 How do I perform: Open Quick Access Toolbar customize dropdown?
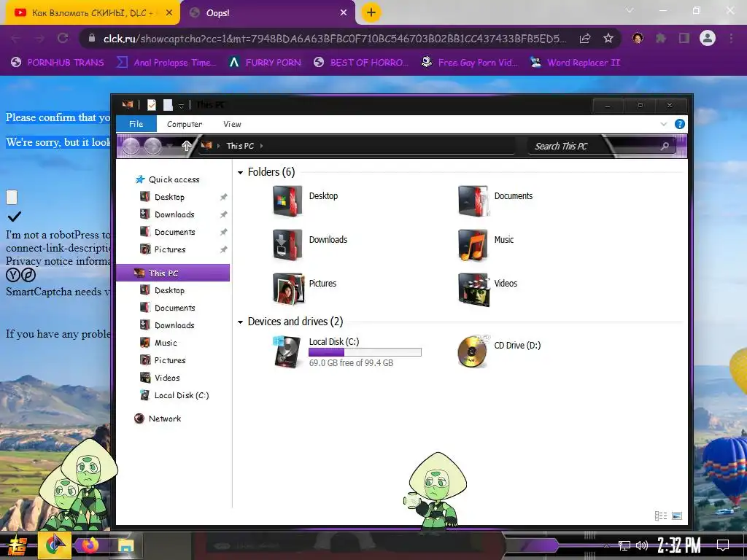[x=181, y=106]
